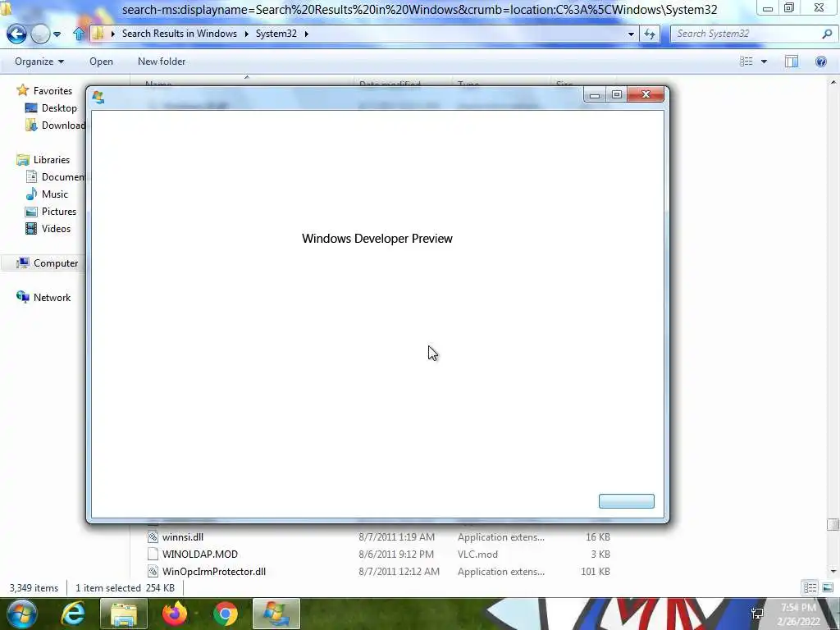
Task: Go up one folder level
Action: [x=79, y=34]
